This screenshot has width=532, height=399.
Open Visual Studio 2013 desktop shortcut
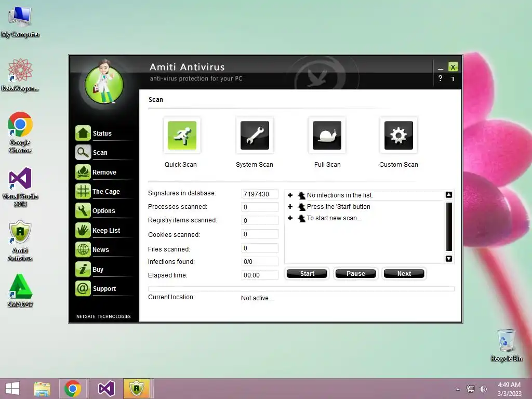[x=20, y=187]
